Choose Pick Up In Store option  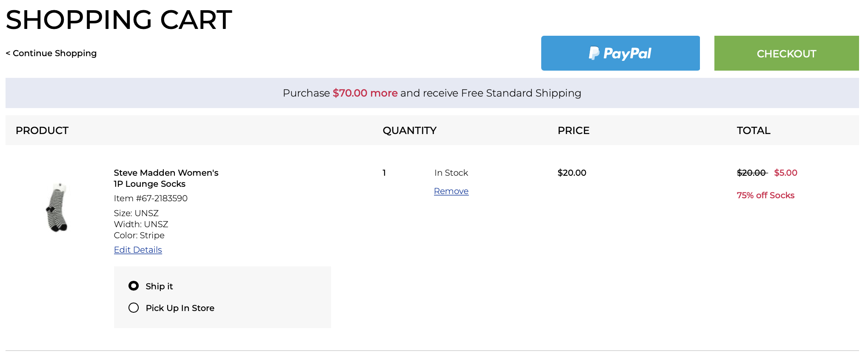click(x=134, y=308)
